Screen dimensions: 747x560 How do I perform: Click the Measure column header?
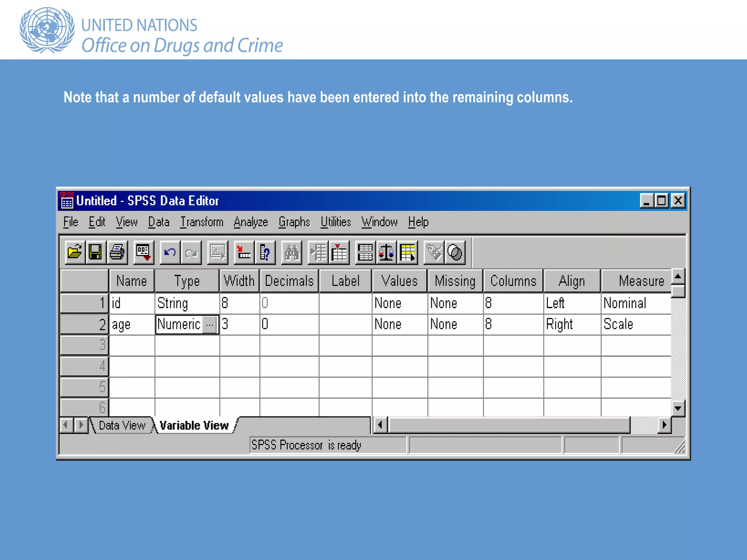[636, 281]
